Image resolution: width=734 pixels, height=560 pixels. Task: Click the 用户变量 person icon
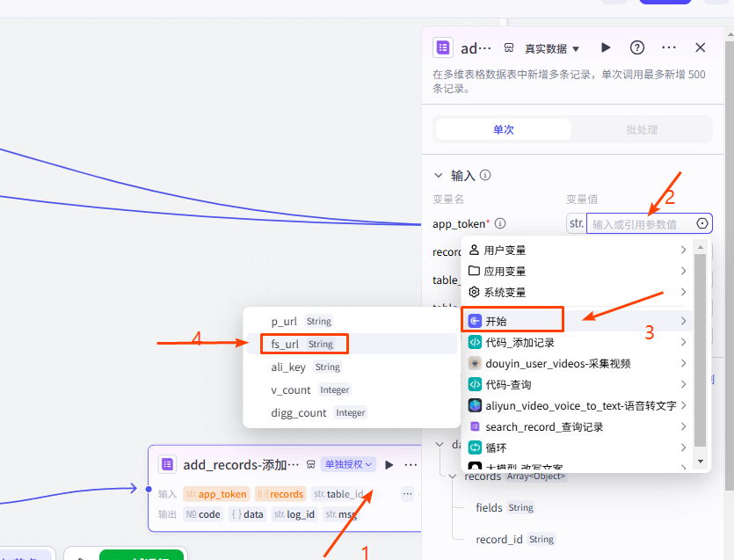click(x=474, y=250)
